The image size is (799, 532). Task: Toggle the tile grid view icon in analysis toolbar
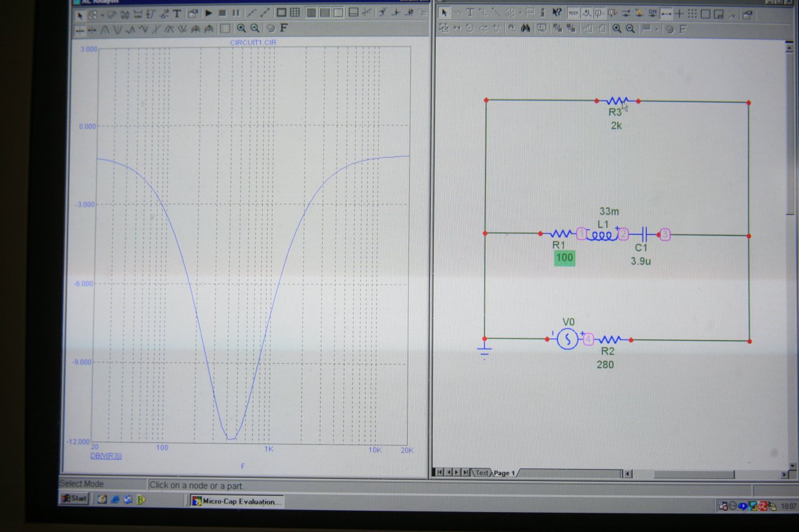[295, 12]
